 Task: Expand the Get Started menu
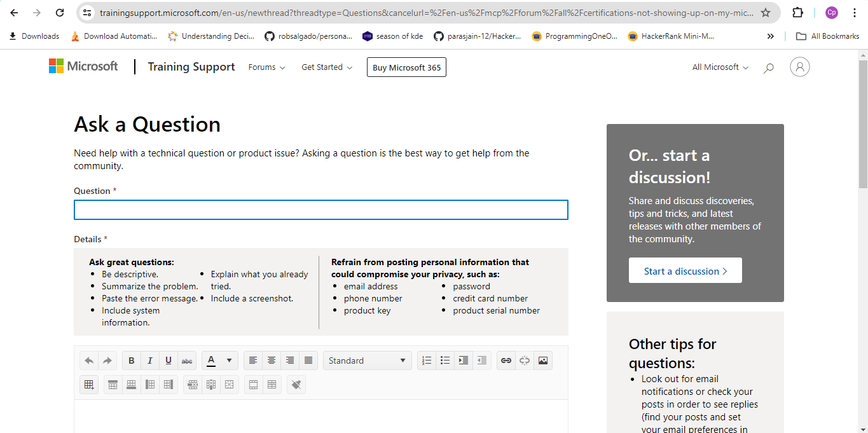pyautogui.click(x=327, y=67)
